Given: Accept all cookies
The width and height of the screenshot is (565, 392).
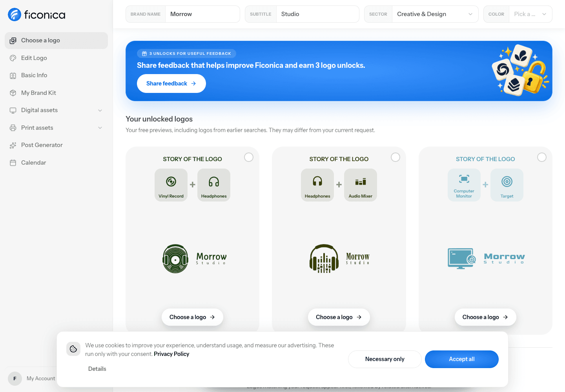Looking at the screenshot, I should [462, 359].
